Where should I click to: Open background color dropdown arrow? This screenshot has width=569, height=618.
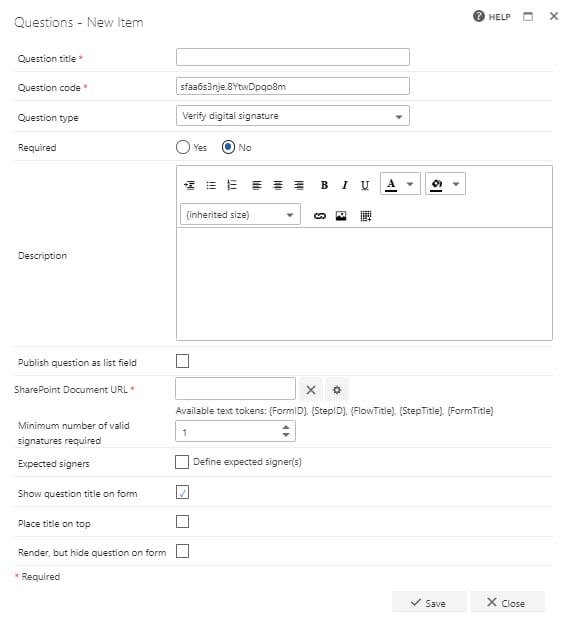click(456, 184)
